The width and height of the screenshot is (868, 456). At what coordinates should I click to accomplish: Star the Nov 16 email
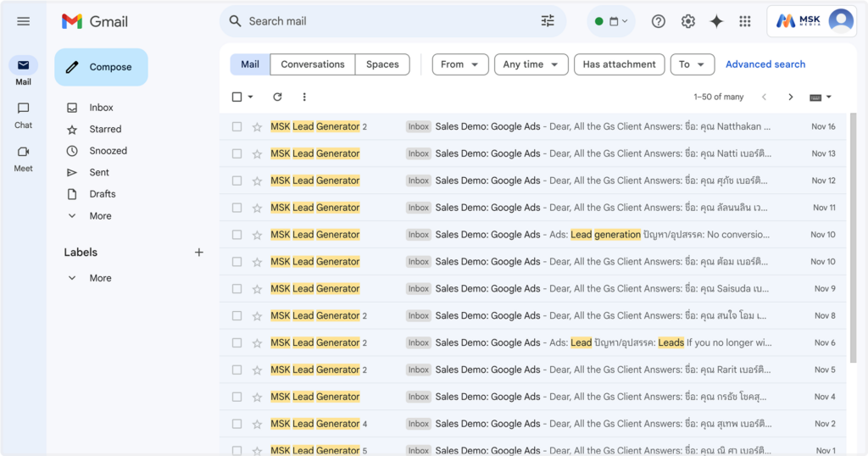click(x=257, y=127)
